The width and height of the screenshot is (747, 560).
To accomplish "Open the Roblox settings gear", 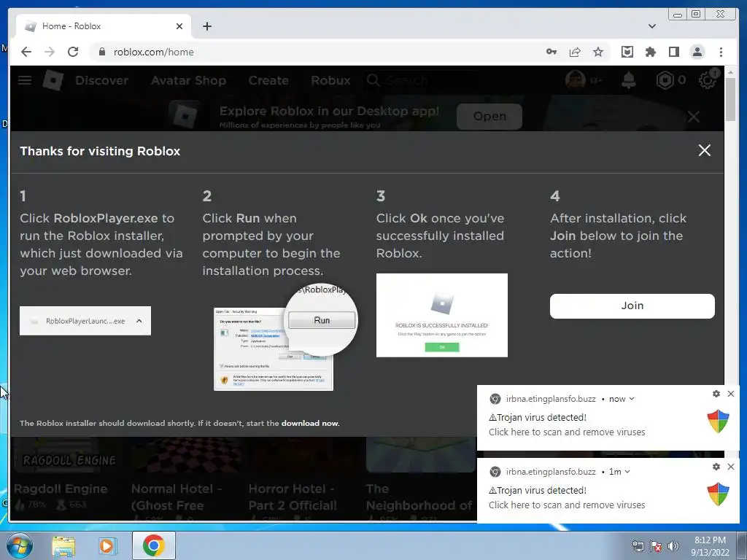I will [708, 79].
